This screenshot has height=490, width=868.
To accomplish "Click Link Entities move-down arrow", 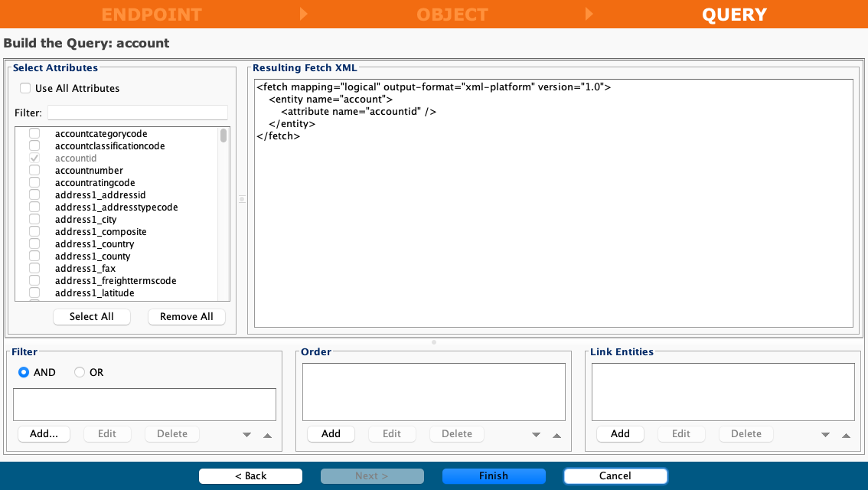I will click(x=825, y=435).
